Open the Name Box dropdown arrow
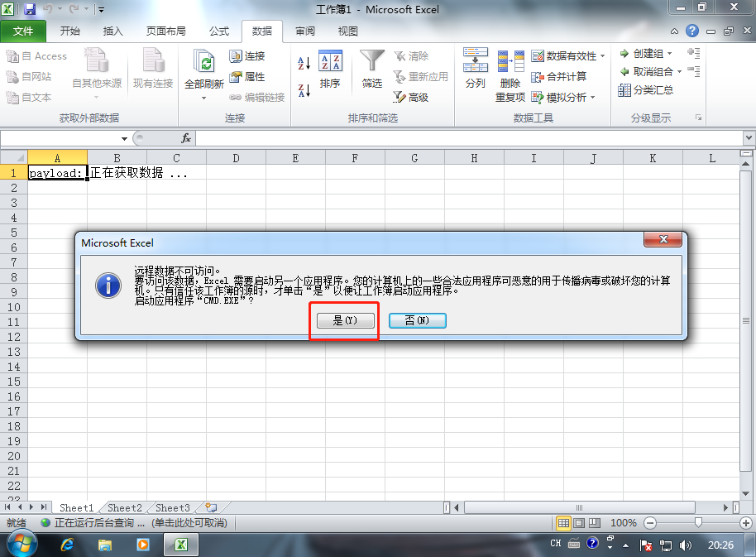 (x=124, y=139)
